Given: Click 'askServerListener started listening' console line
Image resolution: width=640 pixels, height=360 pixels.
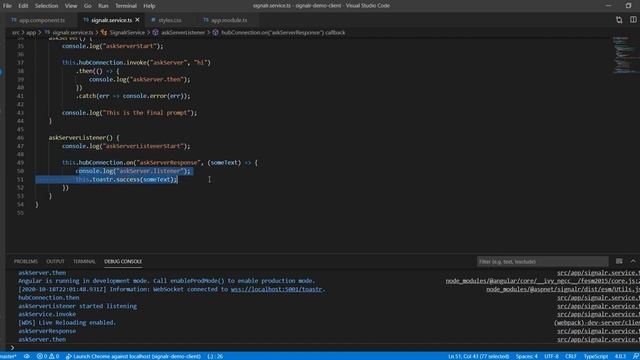Looking at the screenshot, I should tap(78, 306).
